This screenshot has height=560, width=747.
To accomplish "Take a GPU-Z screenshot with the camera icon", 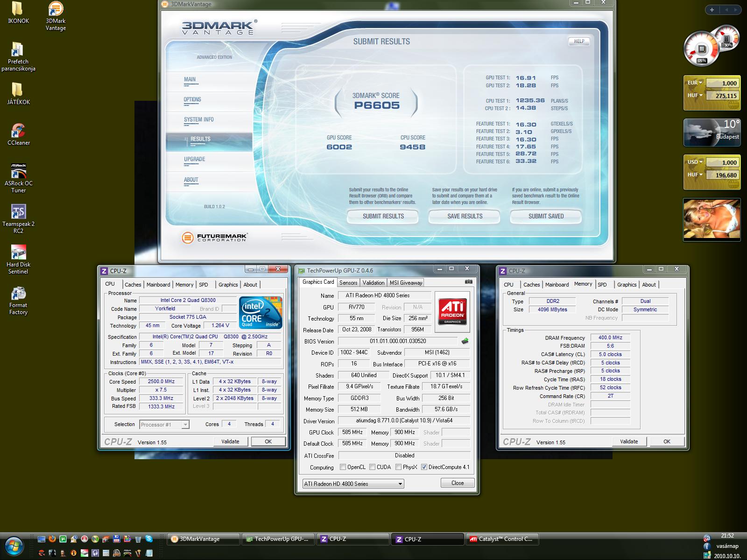I will click(469, 282).
